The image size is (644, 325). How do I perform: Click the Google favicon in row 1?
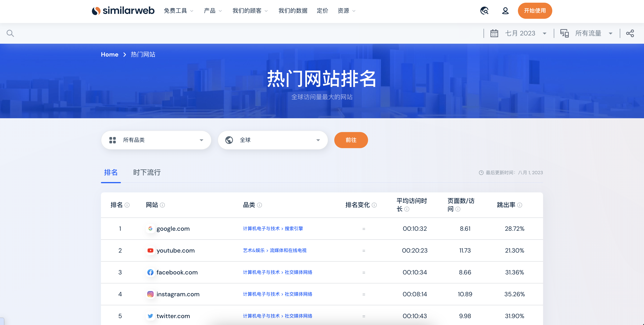(x=150, y=228)
